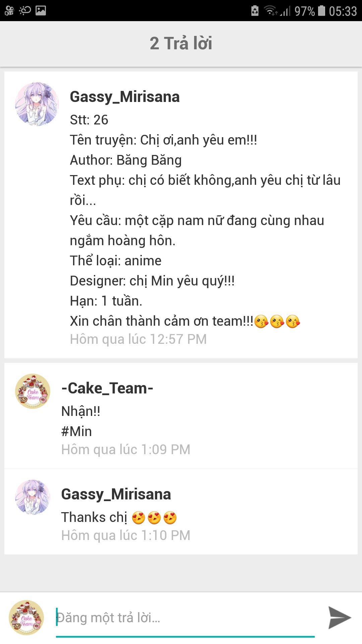362x644 pixels.
Task: Tap the timestamp "Hôm qua lúc 12:57 PM"
Action: pos(138,339)
